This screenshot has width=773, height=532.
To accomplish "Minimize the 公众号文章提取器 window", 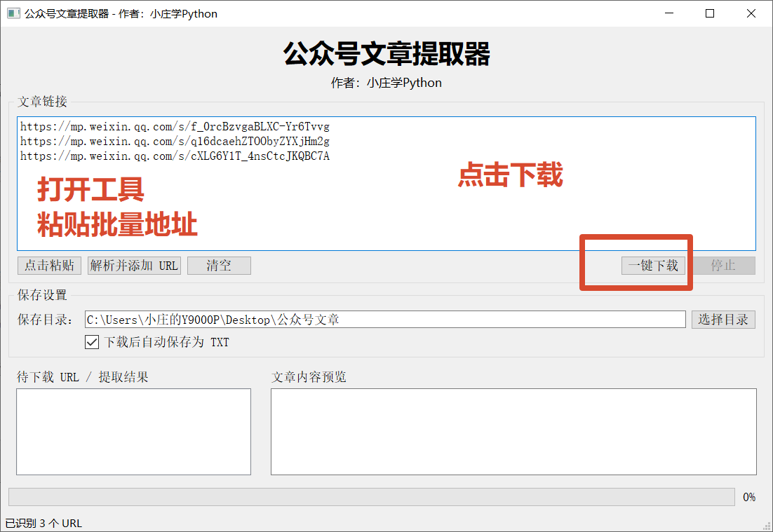I will tap(669, 13).
